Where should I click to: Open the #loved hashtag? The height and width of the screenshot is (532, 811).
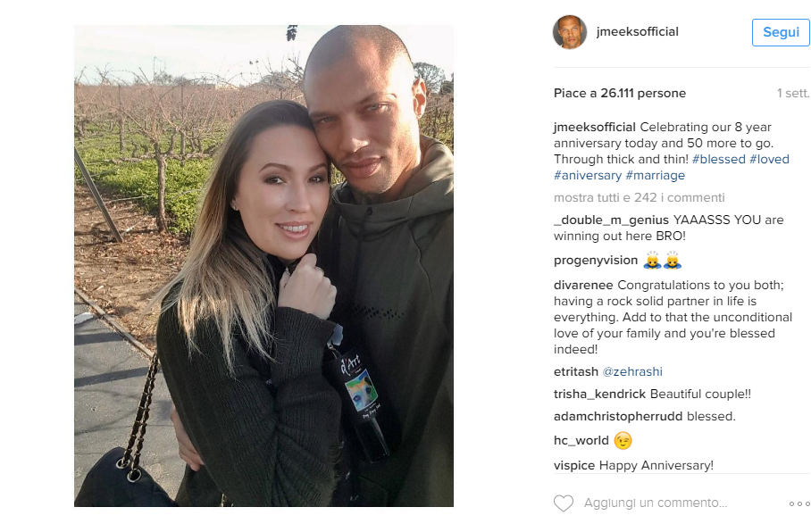coord(770,159)
